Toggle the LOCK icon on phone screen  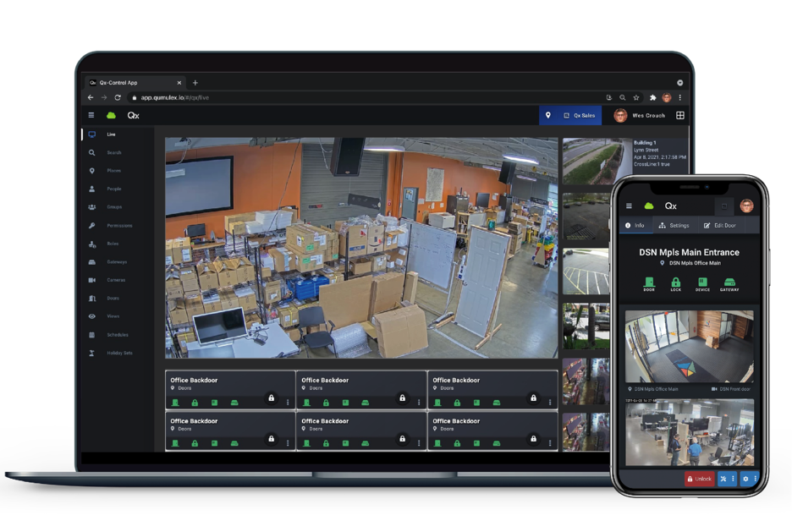(x=676, y=284)
